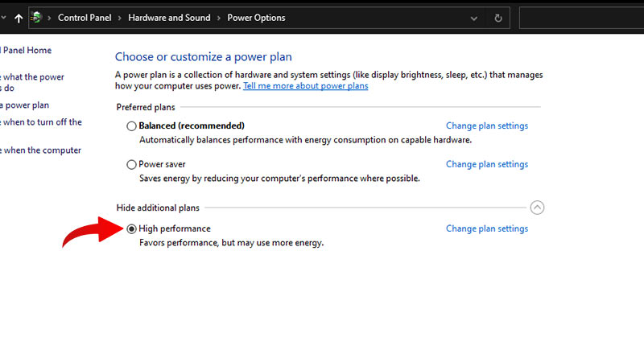
Task: Go to Control Panel breadcrumb
Action: (x=85, y=18)
